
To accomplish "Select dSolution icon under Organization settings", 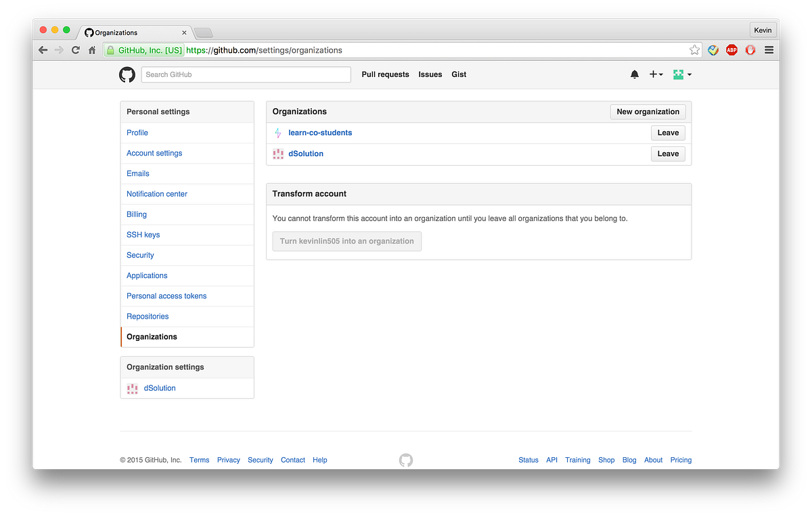I will (x=132, y=388).
